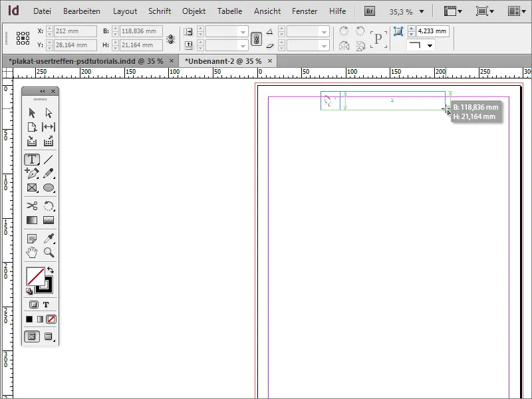Click flip vertical icon
532x399 pixels.
click(x=360, y=45)
